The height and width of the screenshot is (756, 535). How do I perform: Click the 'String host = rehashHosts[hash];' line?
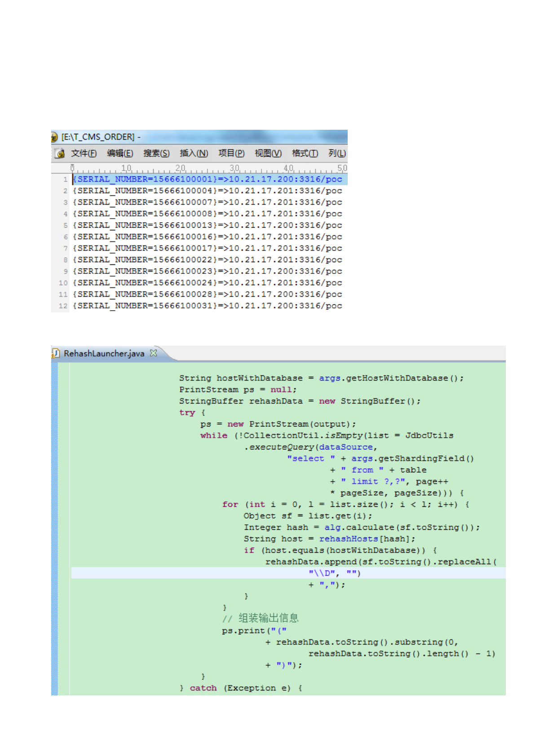click(x=330, y=539)
